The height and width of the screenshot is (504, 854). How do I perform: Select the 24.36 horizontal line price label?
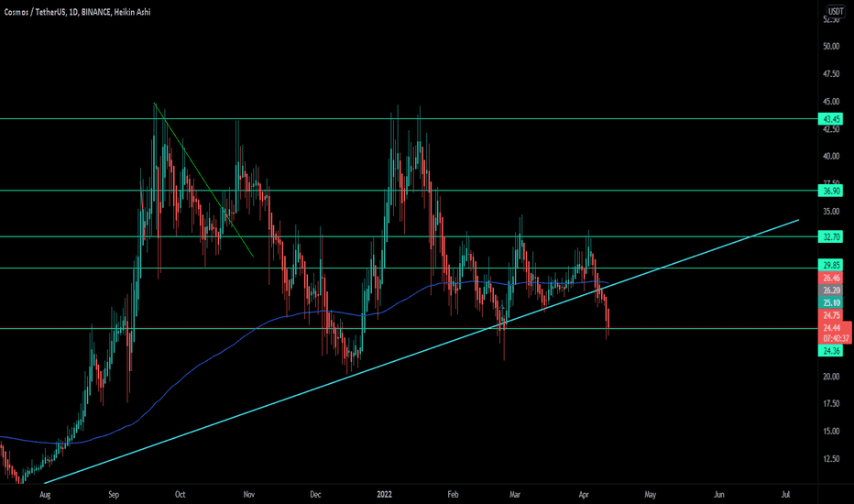coord(830,351)
